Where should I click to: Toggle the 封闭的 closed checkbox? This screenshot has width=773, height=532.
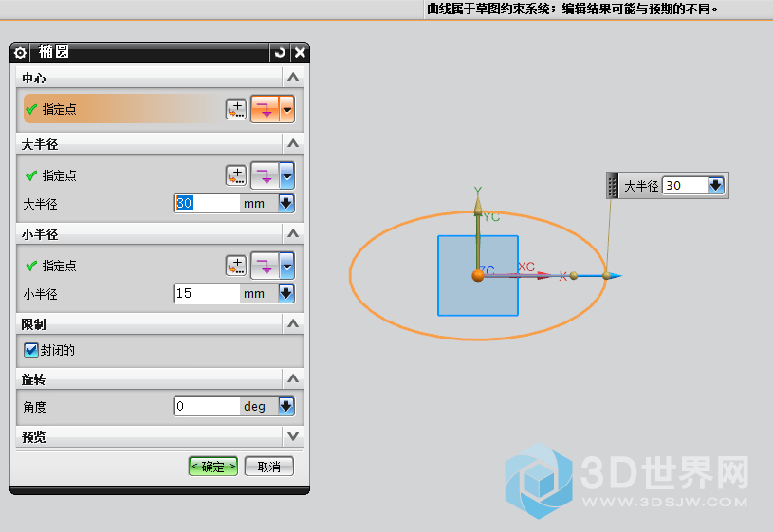(x=31, y=350)
